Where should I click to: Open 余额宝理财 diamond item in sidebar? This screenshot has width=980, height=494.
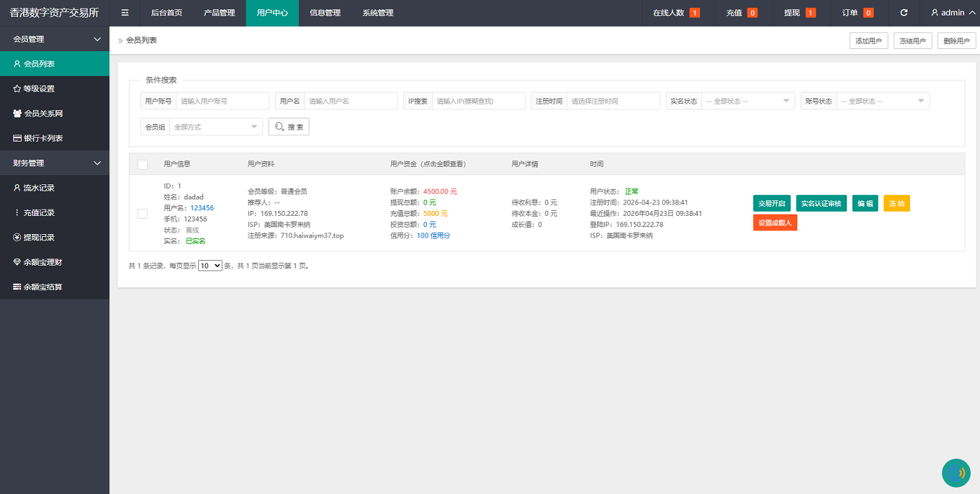click(43, 262)
